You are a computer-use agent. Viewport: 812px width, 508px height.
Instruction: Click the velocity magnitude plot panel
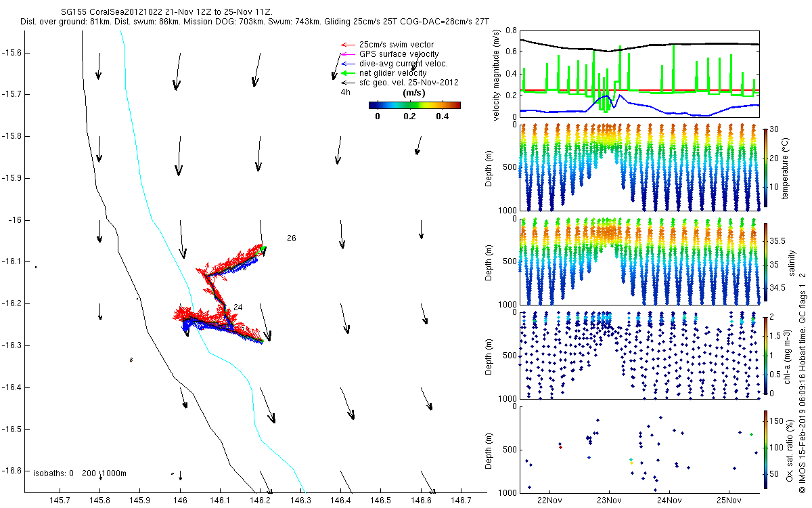[639, 73]
